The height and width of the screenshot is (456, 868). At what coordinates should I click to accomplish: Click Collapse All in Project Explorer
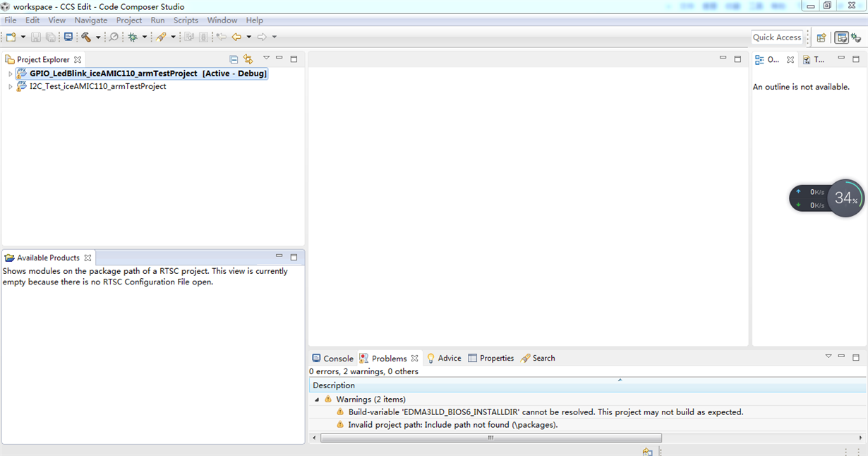coord(234,59)
